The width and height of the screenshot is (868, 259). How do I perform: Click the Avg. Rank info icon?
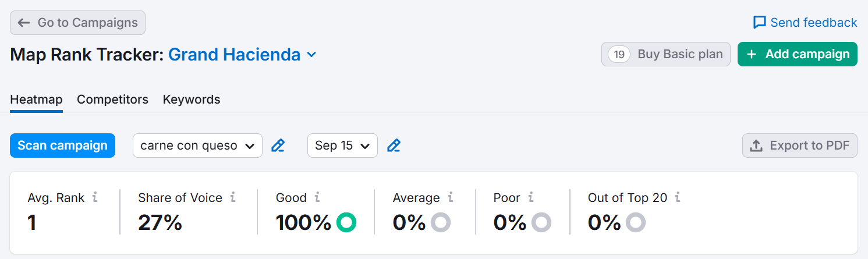coord(95,198)
